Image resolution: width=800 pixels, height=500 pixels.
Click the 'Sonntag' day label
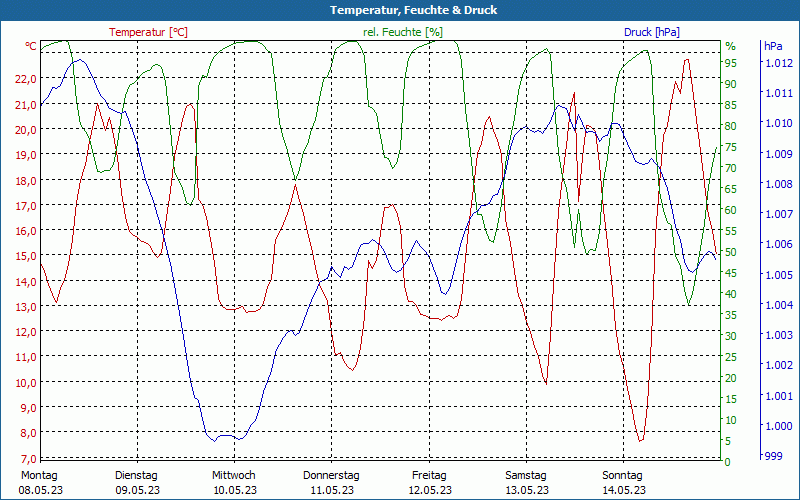click(x=622, y=476)
